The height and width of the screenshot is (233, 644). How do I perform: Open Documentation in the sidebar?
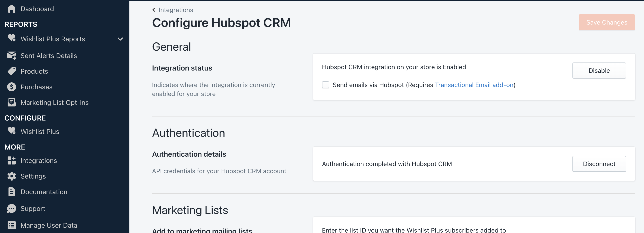point(44,192)
